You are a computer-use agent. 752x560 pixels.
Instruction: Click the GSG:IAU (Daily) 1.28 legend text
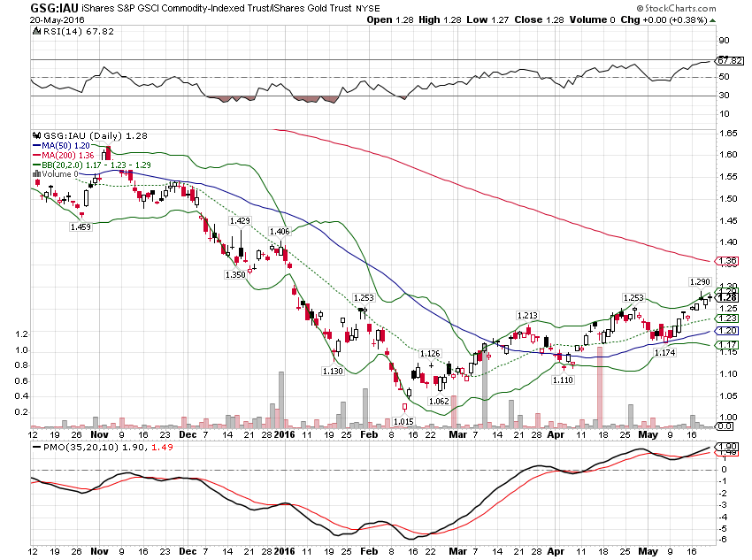coord(96,136)
